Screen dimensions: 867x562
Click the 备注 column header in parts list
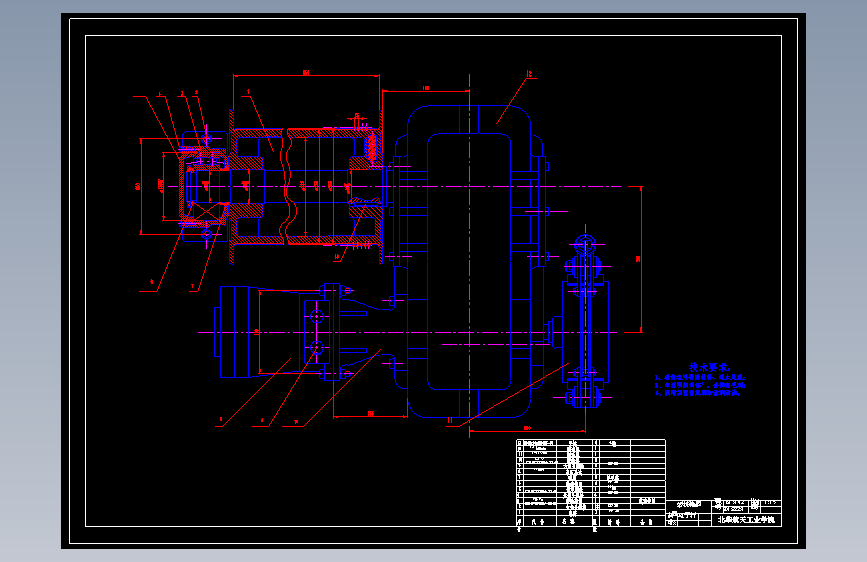[647, 522]
